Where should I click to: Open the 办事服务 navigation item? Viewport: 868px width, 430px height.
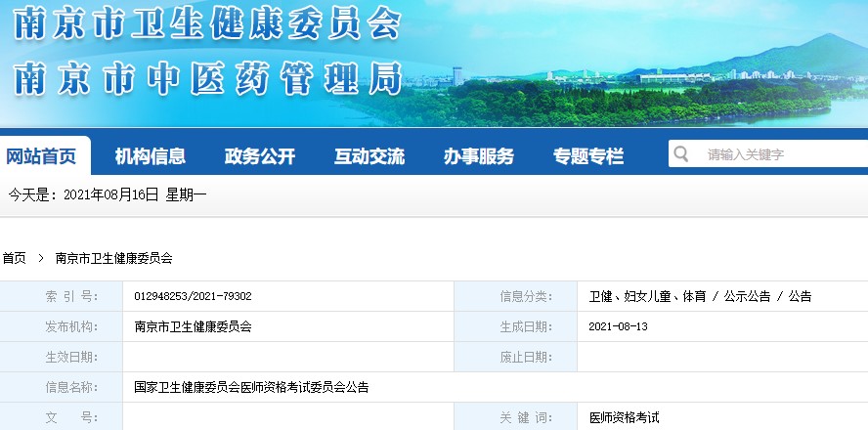pos(478,156)
